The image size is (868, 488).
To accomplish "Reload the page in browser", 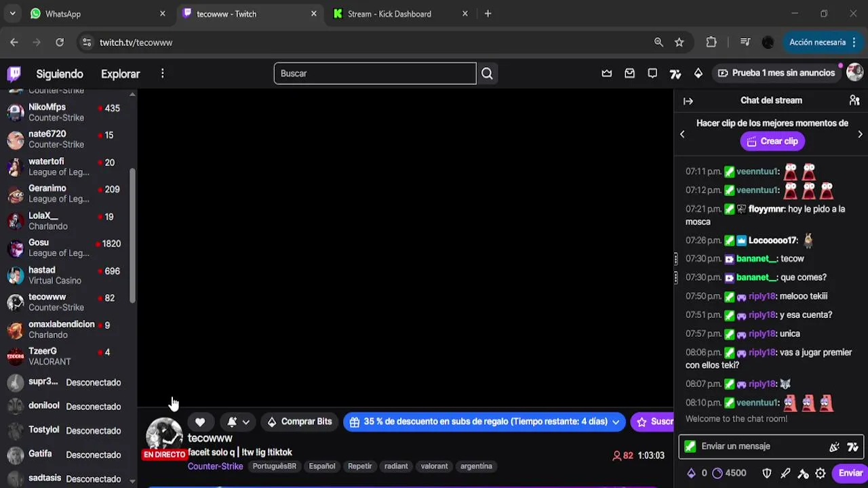I will click(60, 42).
